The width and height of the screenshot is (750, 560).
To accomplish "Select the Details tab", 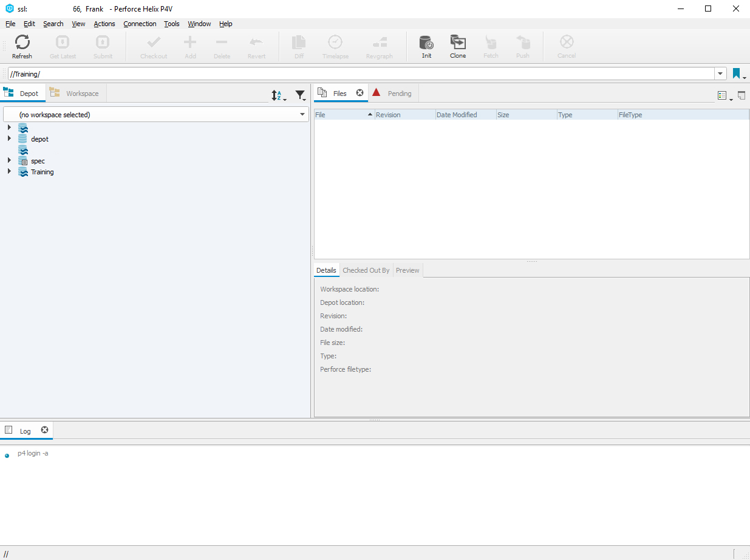I will (x=326, y=270).
